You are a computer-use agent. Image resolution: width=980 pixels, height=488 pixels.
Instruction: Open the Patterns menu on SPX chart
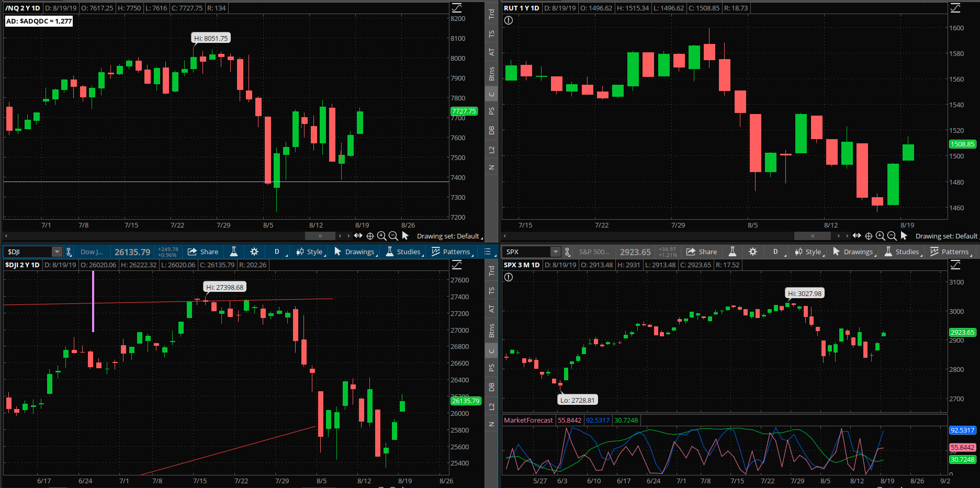tap(951, 252)
